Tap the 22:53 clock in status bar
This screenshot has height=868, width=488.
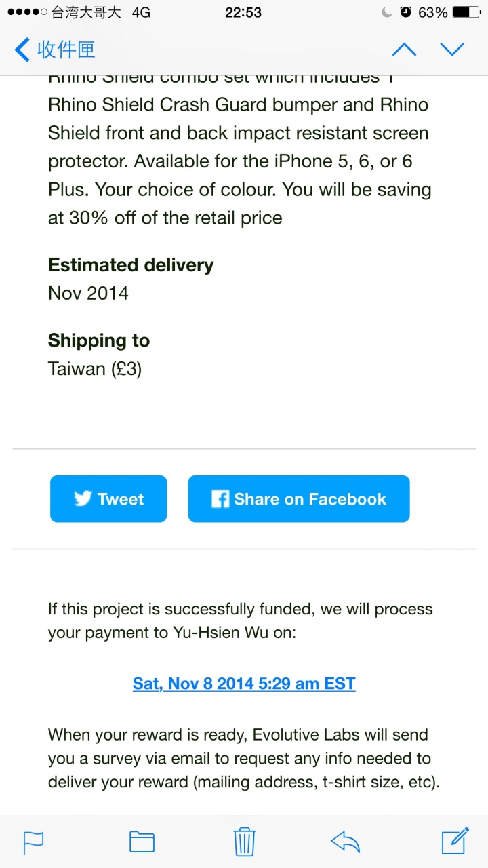[245, 12]
